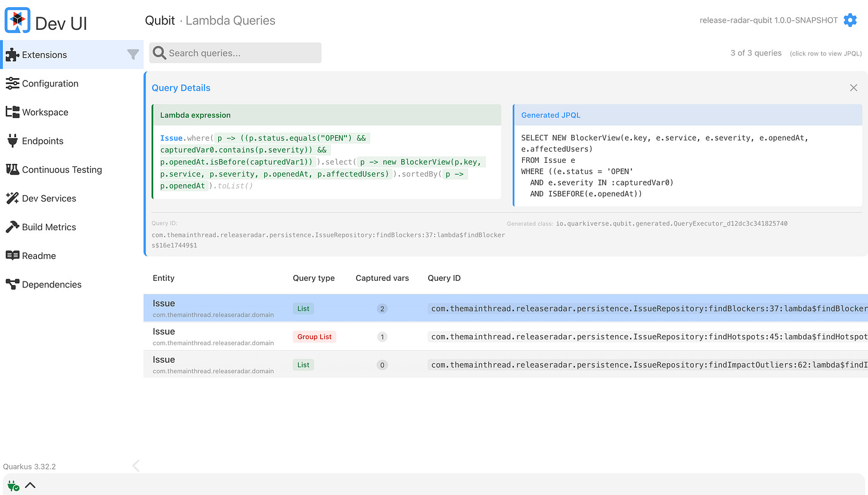Click the generated QueryExecutor class name
The height and width of the screenshot is (495, 868).
672,224
